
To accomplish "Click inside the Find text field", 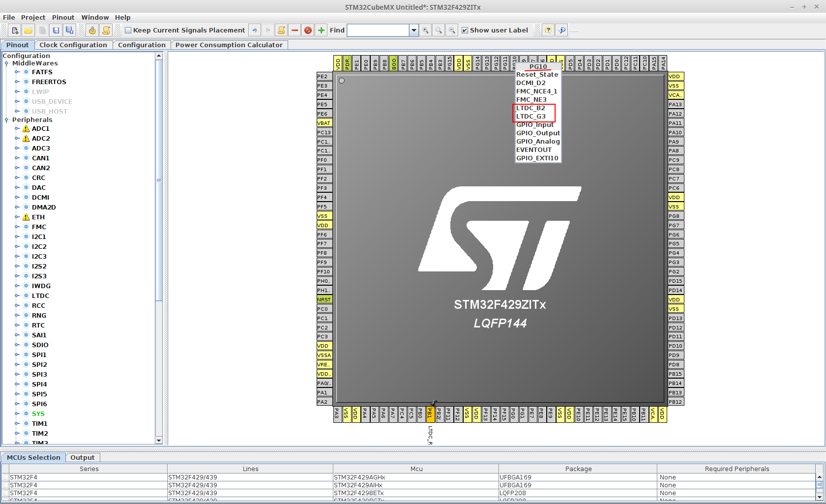I will click(378, 30).
